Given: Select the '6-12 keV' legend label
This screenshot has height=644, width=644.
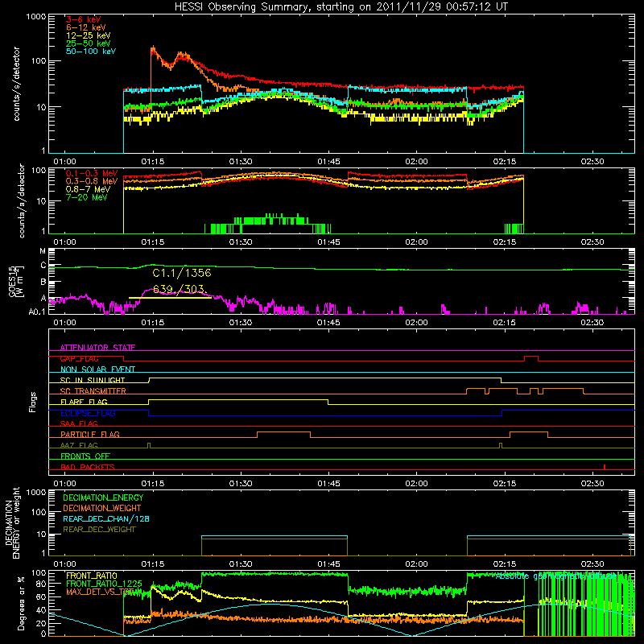Looking at the screenshot, I should point(86,27).
